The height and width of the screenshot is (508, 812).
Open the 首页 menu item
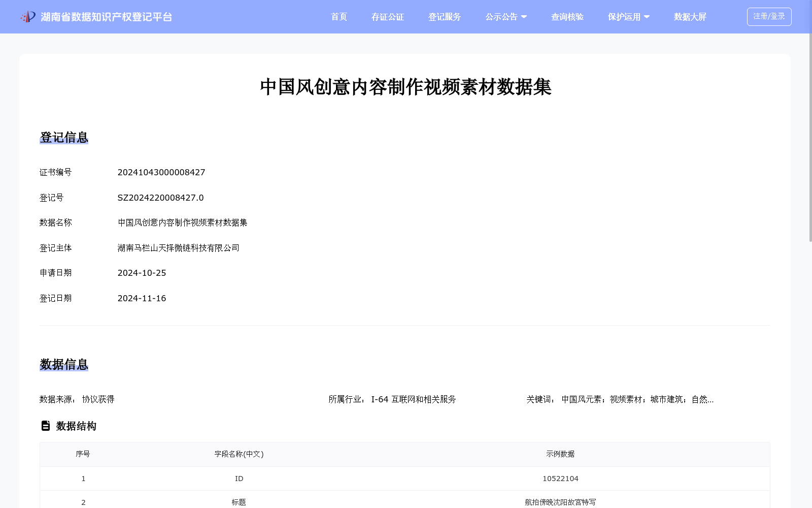click(339, 17)
